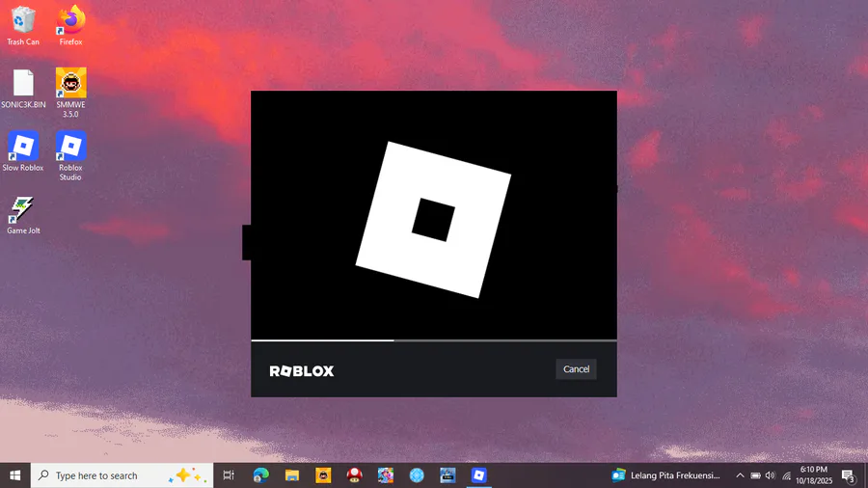The width and height of the screenshot is (868, 488).
Task: Open the notification center icon
Action: (848, 475)
